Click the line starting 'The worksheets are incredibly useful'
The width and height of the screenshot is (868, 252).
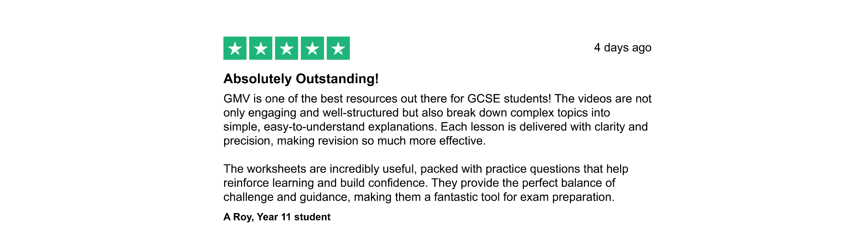point(426,169)
